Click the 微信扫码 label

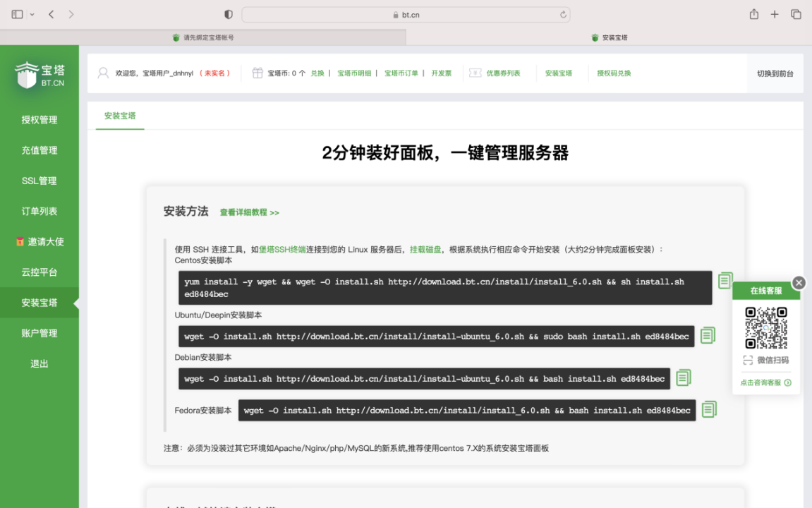click(772, 360)
